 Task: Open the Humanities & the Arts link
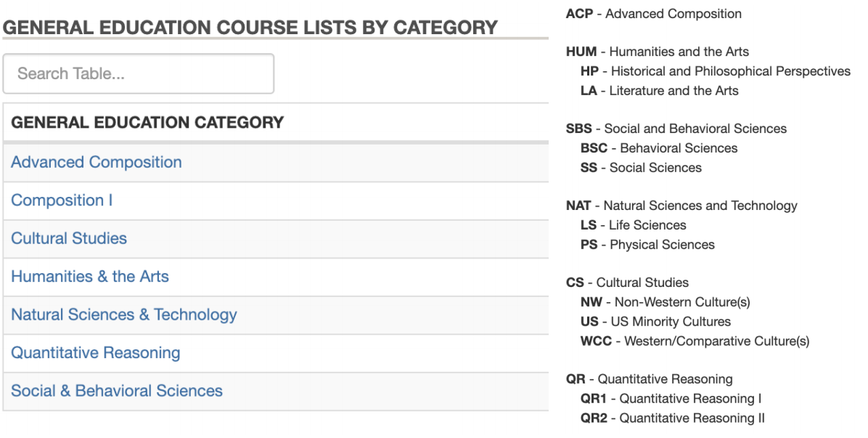(x=90, y=277)
